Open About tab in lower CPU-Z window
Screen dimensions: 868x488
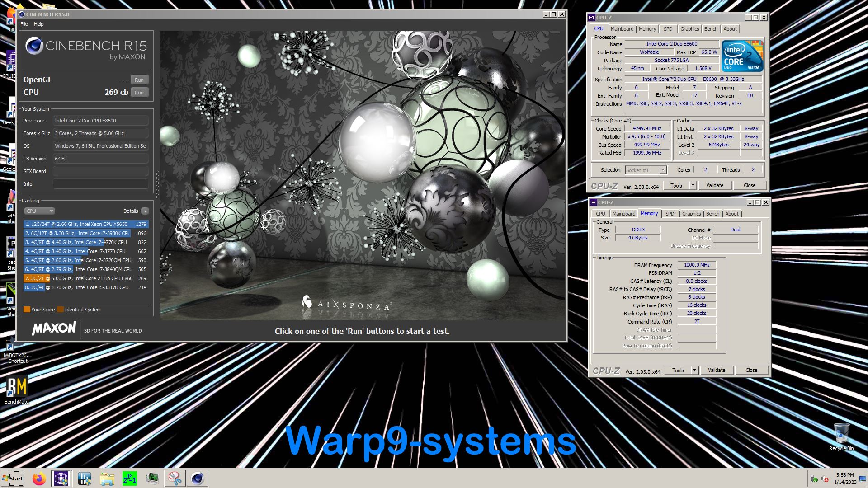click(x=732, y=214)
